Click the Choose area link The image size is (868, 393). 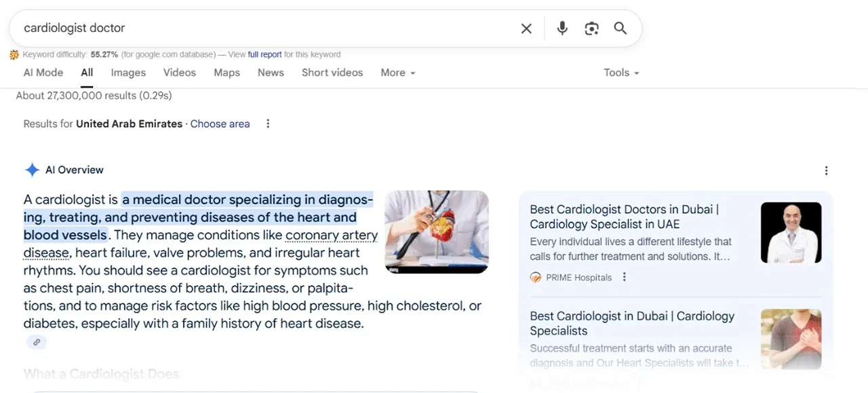[x=220, y=124]
